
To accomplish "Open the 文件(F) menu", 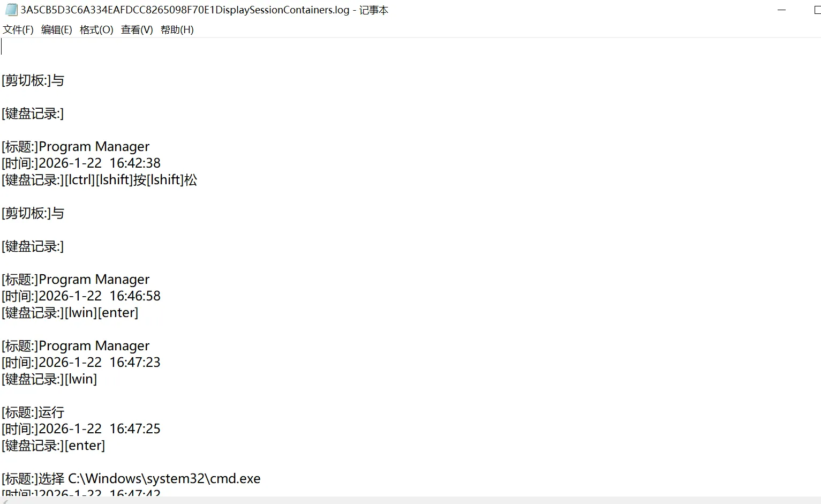I will pos(17,30).
